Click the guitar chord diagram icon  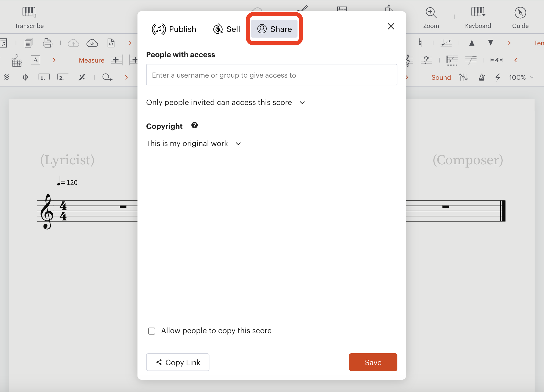pos(17,60)
